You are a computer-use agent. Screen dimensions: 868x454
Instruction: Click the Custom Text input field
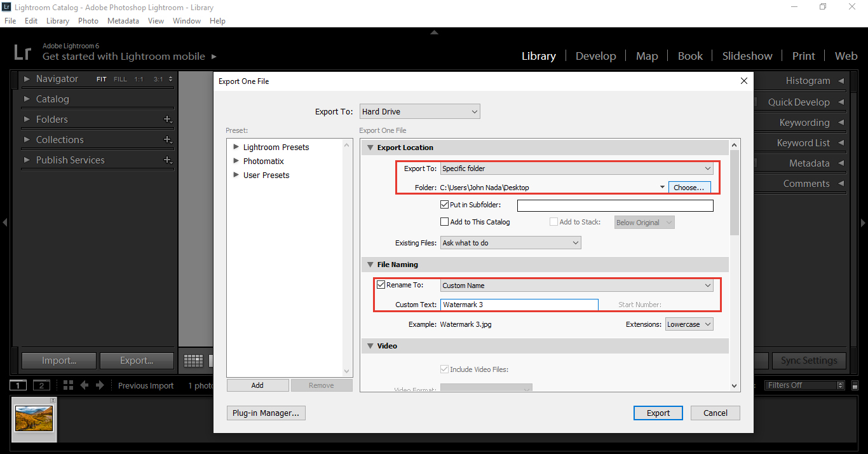pos(519,305)
